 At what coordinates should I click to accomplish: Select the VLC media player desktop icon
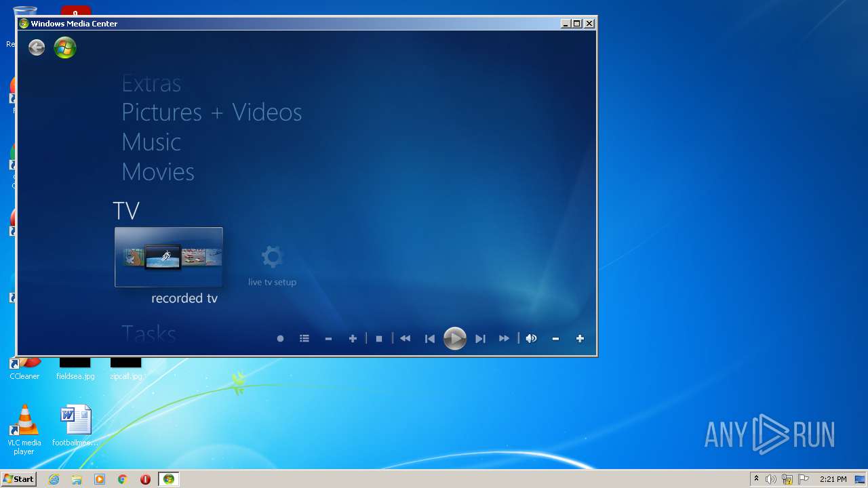pyautogui.click(x=24, y=430)
